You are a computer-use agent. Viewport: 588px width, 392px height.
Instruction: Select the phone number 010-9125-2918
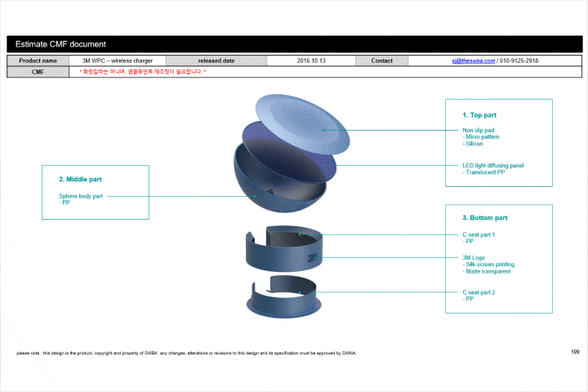(x=519, y=60)
